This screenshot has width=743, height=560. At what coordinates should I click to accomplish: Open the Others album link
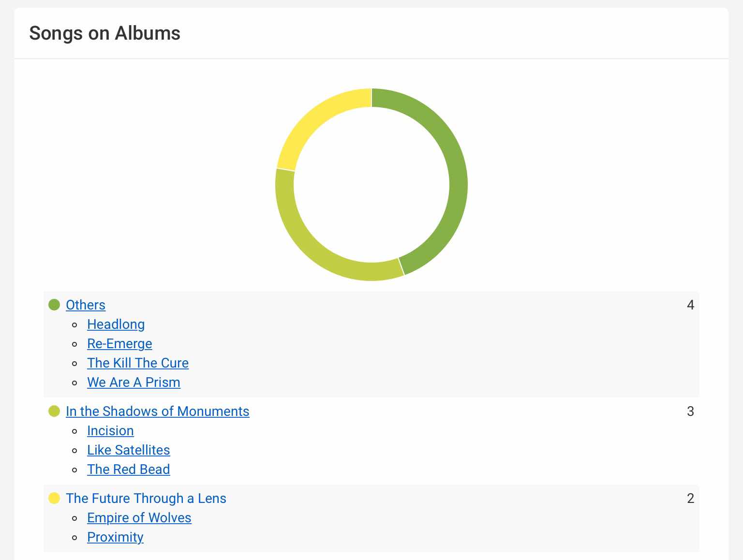point(86,305)
